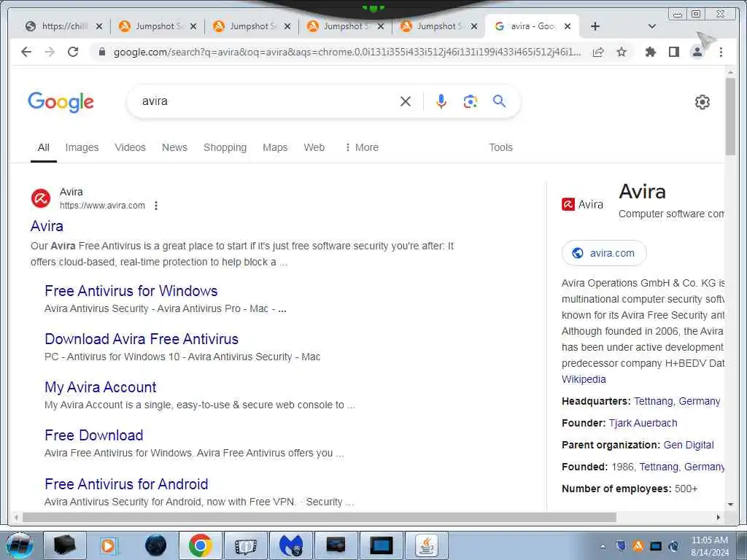Share this page via share icon

598,52
